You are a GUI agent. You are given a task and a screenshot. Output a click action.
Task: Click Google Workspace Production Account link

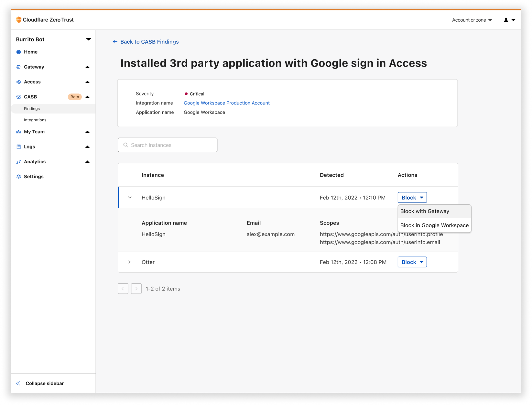pos(227,102)
